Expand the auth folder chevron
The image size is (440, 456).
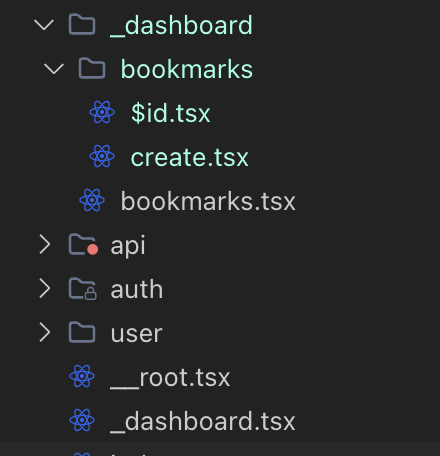pos(45,288)
